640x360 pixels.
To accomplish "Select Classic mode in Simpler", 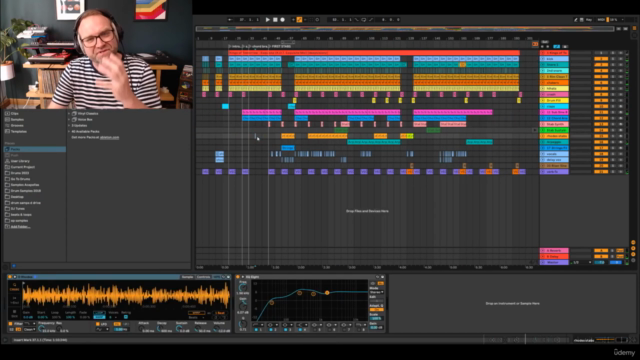I will (14, 287).
